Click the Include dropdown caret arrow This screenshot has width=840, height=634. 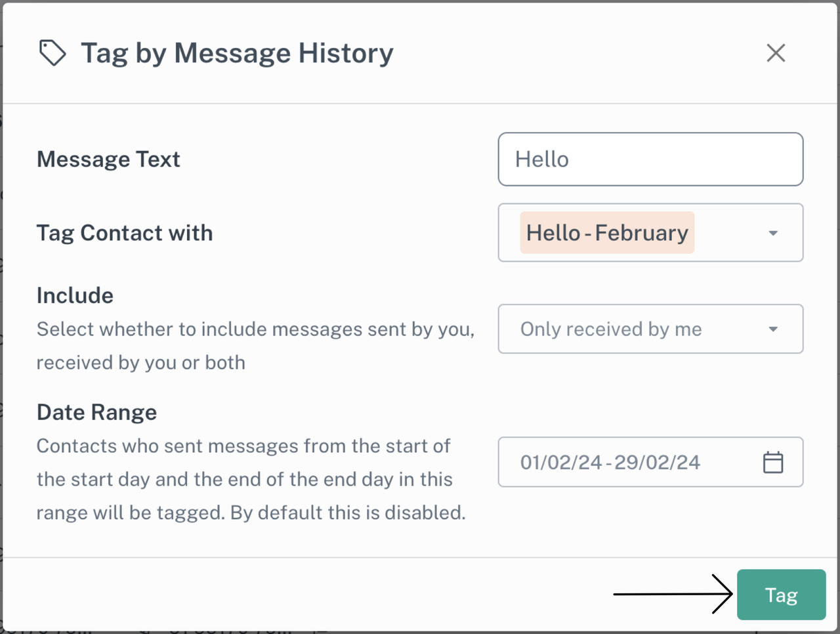coord(773,329)
